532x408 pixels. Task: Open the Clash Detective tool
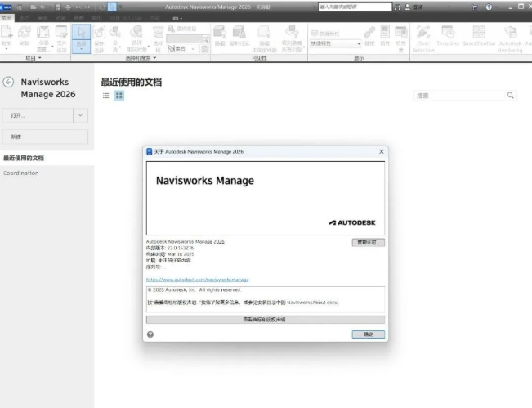[x=423, y=38]
